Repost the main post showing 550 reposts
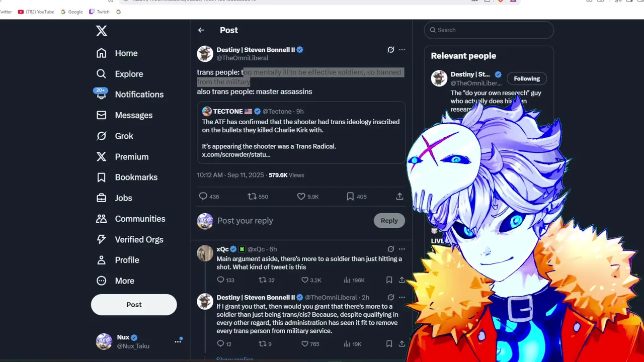The width and height of the screenshot is (644, 362). [x=252, y=197]
